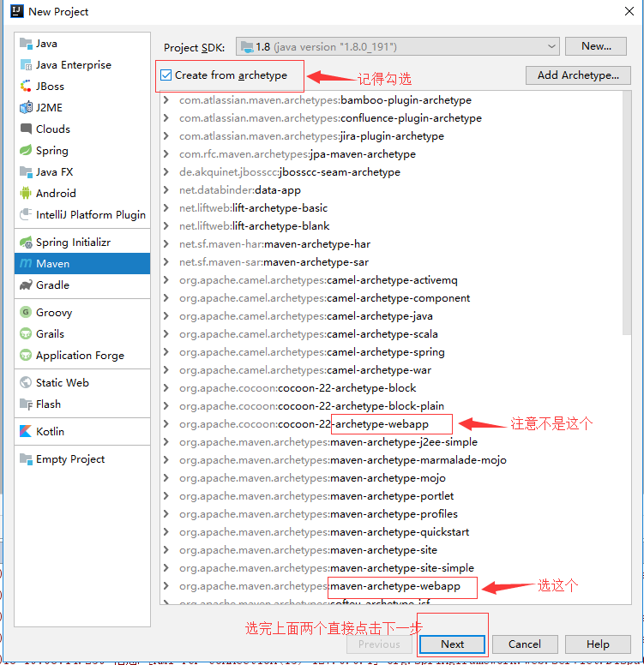Click the Spring leaf icon
Image resolution: width=644 pixels, height=665 pixels.
[26, 150]
